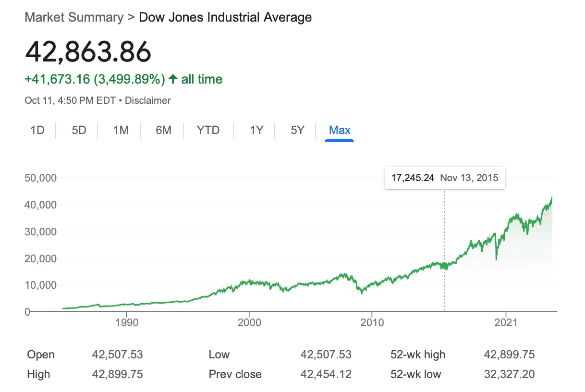Open the Disclaimer link

click(148, 101)
